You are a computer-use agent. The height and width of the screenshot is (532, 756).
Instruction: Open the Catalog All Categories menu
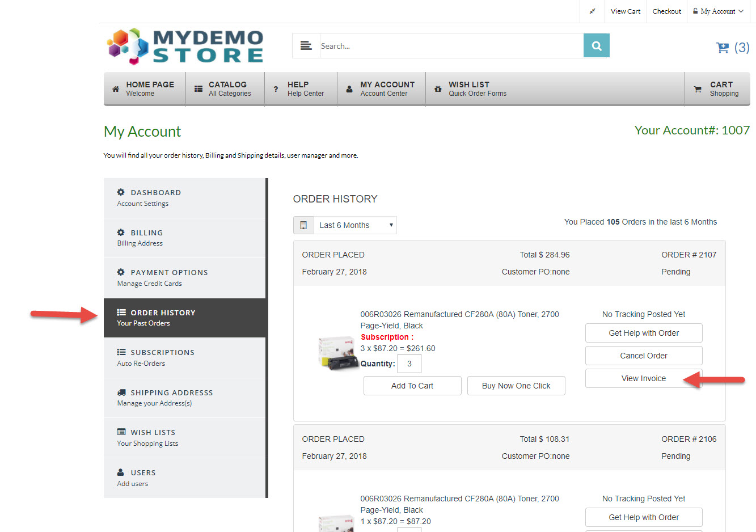[x=225, y=89]
